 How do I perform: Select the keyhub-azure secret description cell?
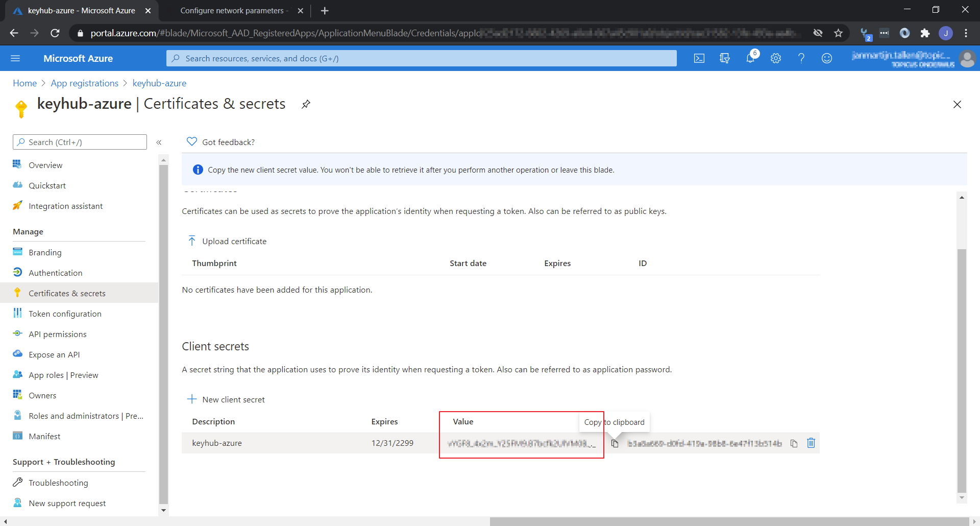(x=217, y=443)
